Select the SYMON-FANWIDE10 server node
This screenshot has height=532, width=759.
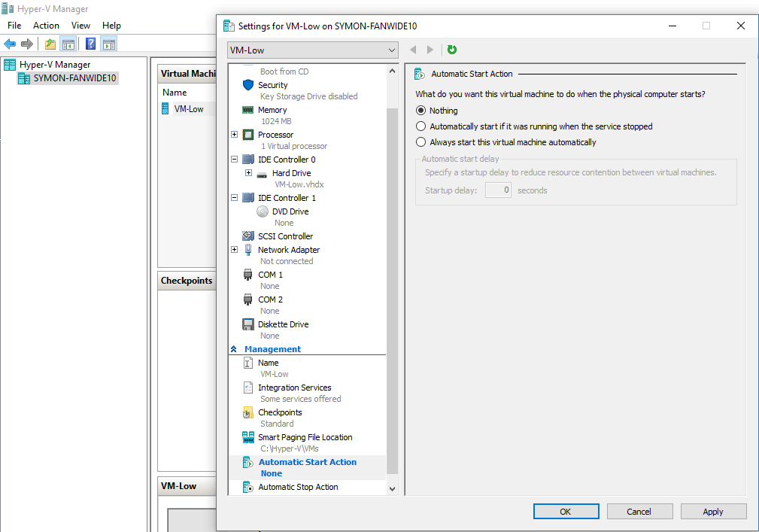tap(74, 78)
